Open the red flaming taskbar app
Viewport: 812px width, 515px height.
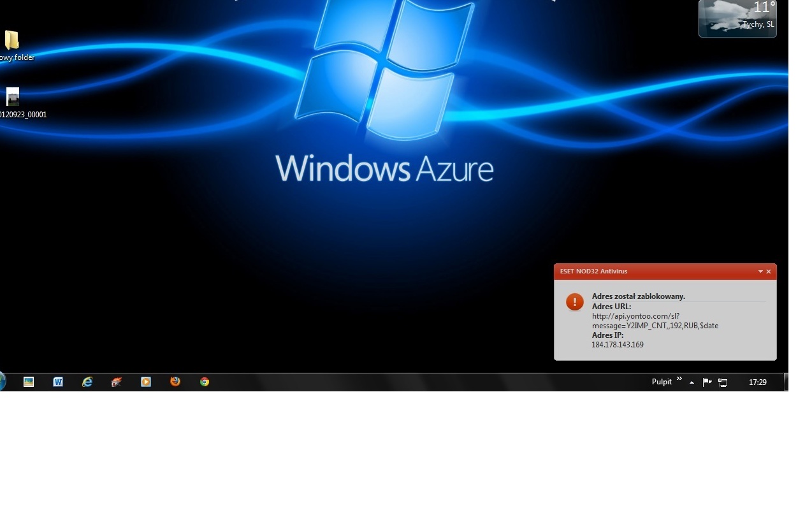coord(117,382)
